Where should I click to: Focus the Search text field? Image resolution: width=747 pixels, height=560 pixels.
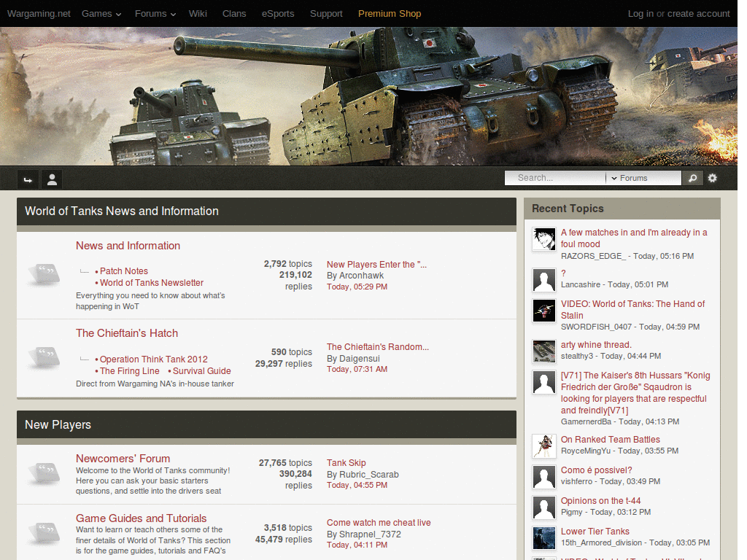click(555, 178)
